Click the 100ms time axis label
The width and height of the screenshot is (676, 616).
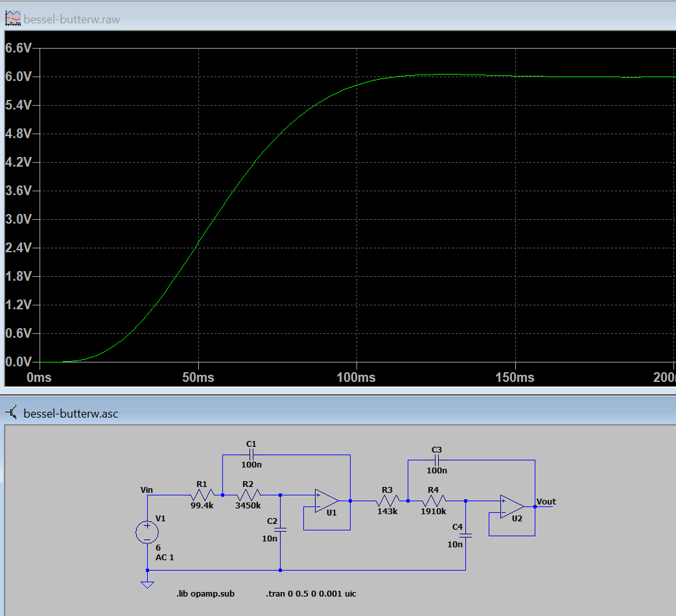(x=356, y=377)
